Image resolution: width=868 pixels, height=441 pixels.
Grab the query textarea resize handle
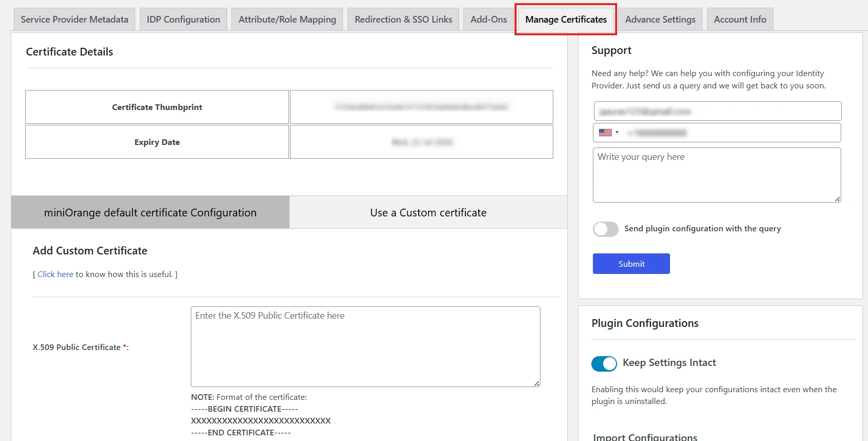point(838,199)
